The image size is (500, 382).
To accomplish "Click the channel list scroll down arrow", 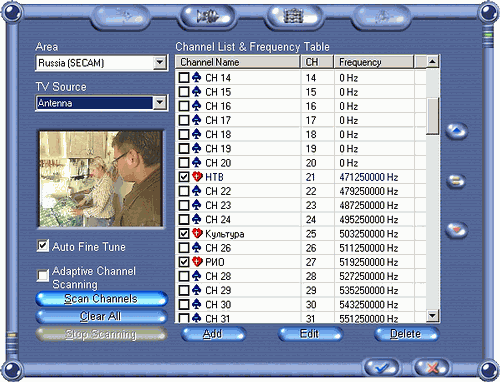I will pyautogui.click(x=433, y=315).
